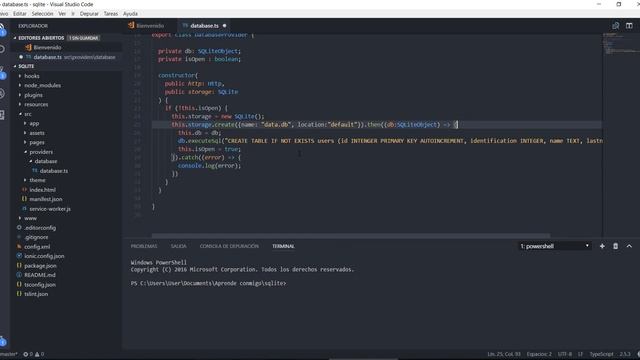Open the Ver menu
Screen dimensions: 640x360
(62, 13)
